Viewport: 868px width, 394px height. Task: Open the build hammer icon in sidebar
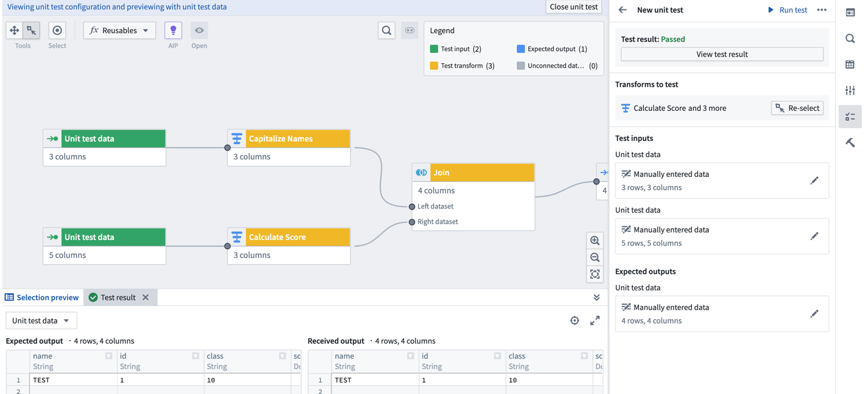(850, 143)
